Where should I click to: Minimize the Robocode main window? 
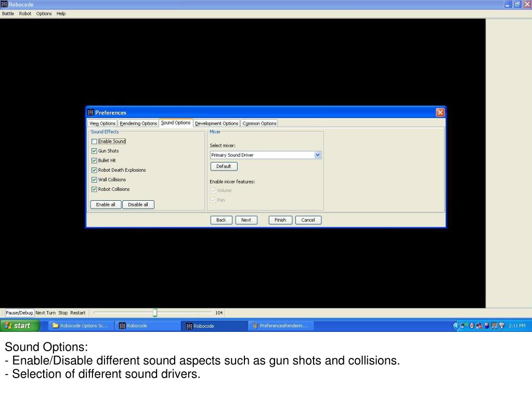(x=508, y=4)
